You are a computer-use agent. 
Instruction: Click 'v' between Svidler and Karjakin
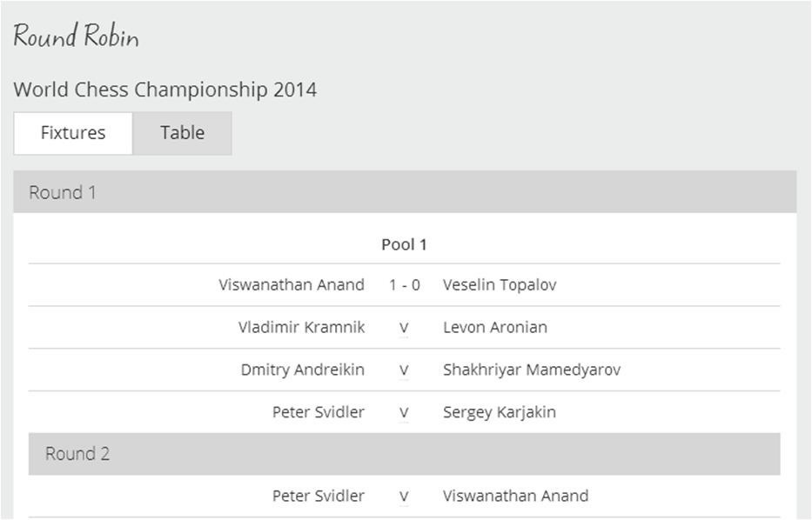pos(404,412)
